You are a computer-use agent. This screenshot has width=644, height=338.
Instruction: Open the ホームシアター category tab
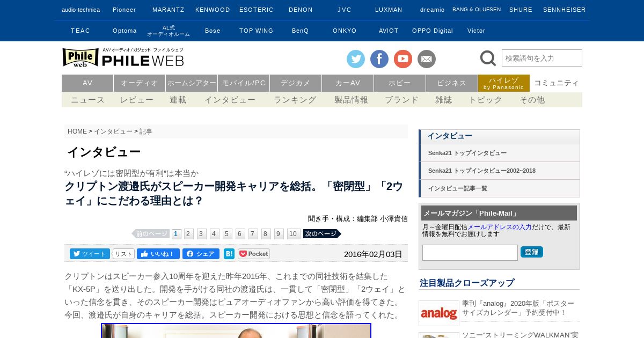192,83
